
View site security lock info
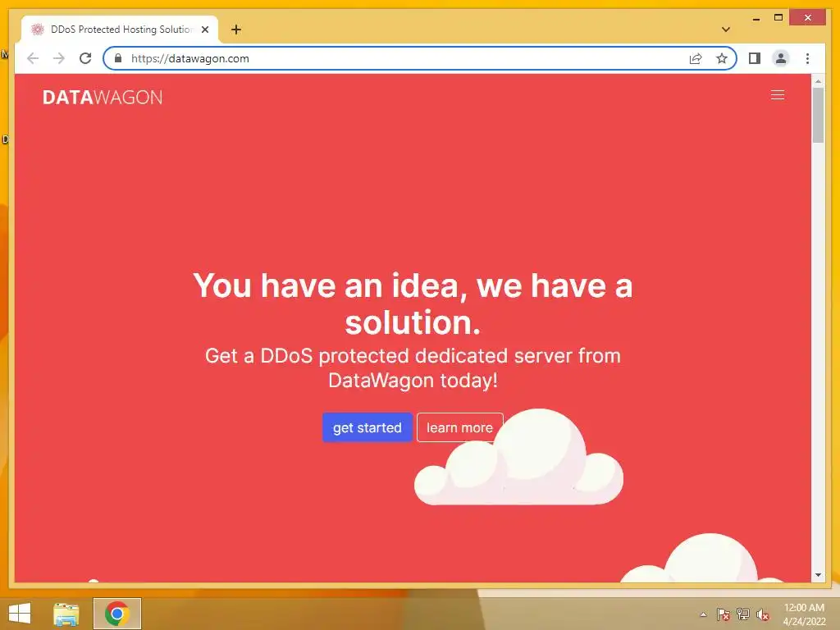tap(118, 58)
